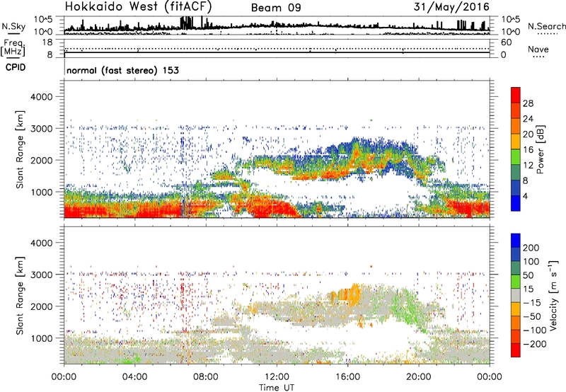Click "Slant Range [km]" label of power panel
This screenshot has height=392, width=566.
20,149
